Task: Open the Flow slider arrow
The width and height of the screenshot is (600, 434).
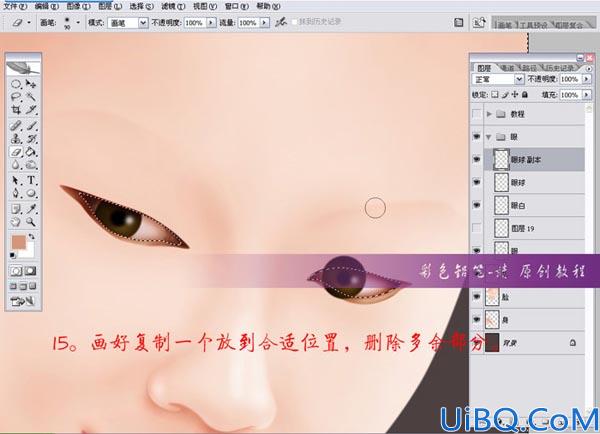Action: point(264,23)
